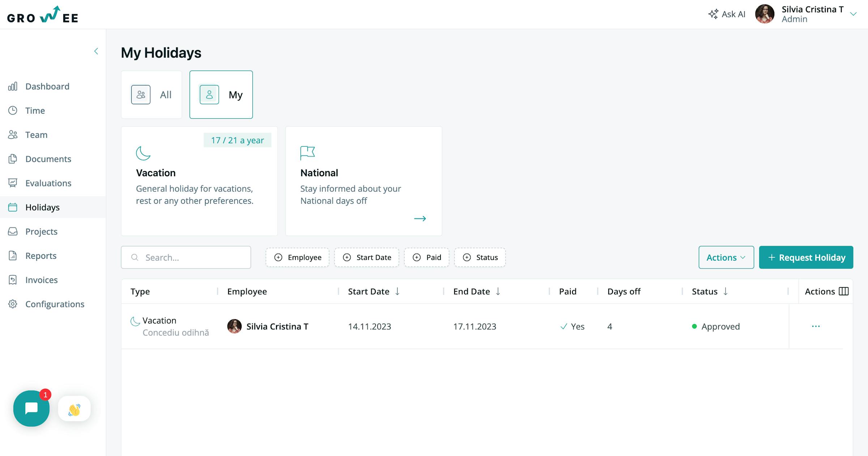Click the group icon in All tab

click(141, 94)
